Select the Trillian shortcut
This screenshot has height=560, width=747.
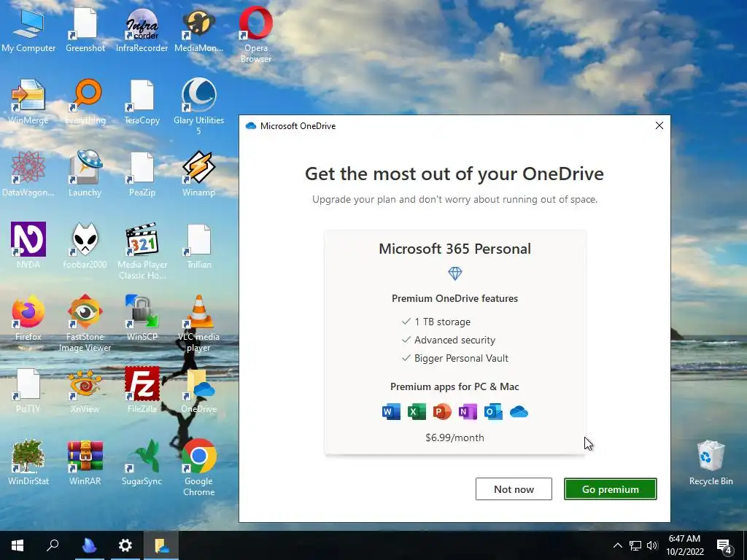pyautogui.click(x=198, y=246)
